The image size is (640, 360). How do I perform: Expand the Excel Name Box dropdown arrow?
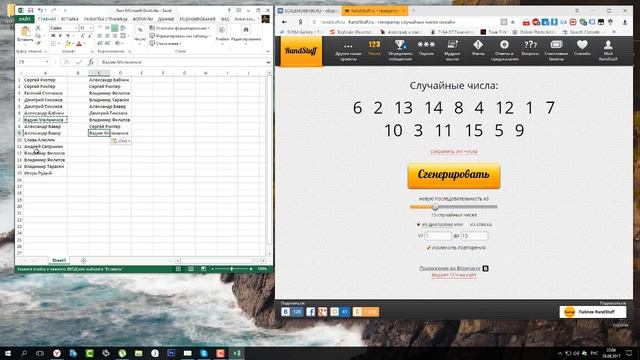coord(47,62)
